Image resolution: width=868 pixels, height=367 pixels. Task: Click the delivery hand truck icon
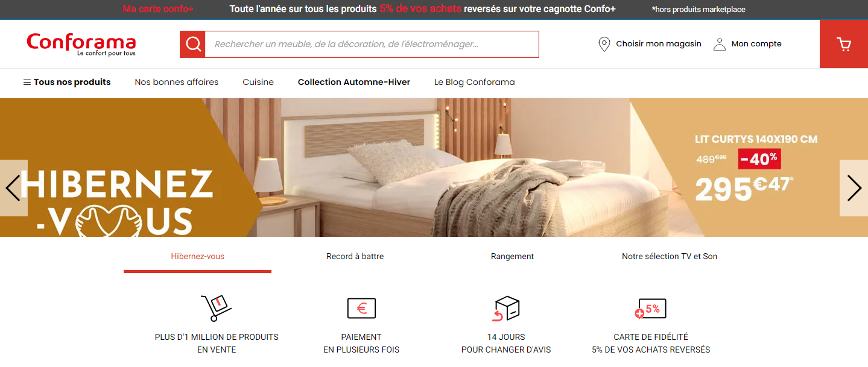click(x=216, y=307)
